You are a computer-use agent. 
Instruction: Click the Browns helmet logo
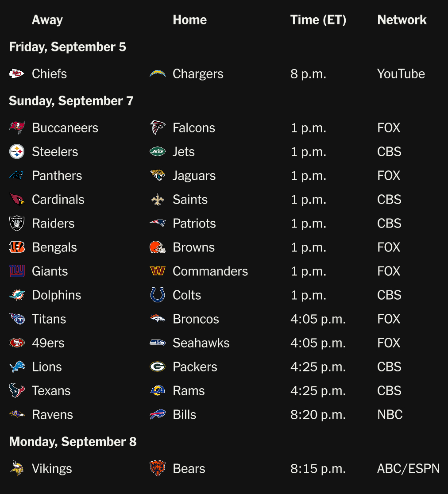(x=158, y=247)
